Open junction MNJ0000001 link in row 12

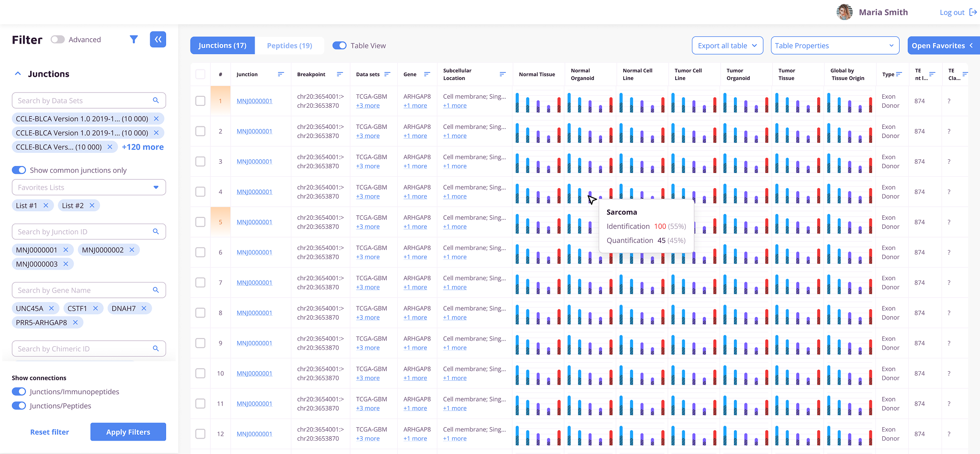click(x=255, y=434)
